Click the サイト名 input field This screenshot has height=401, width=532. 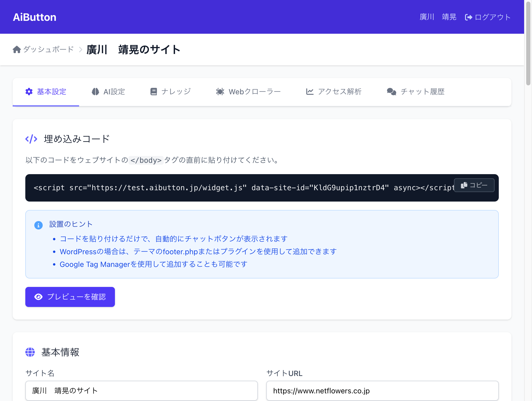click(x=141, y=391)
